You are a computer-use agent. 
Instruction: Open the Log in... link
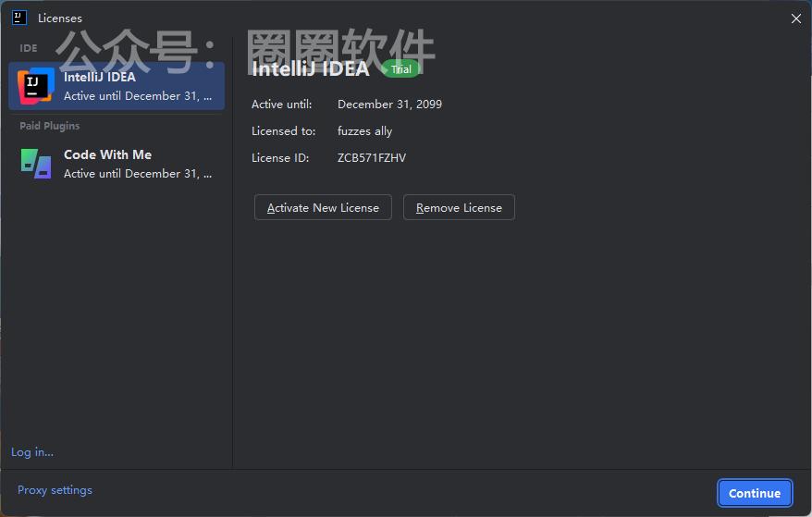coord(32,452)
